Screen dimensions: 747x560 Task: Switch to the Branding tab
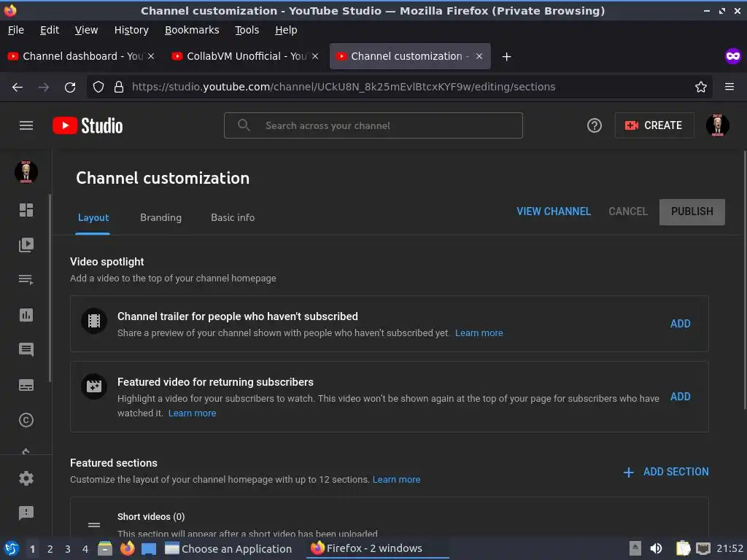(x=160, y=217)
